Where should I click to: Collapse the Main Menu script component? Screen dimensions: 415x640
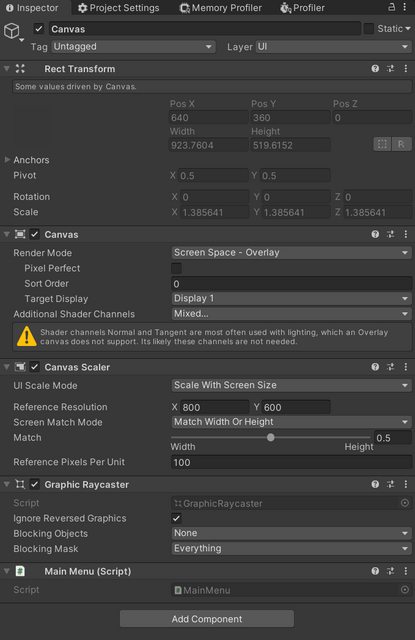tap(7, 571)
